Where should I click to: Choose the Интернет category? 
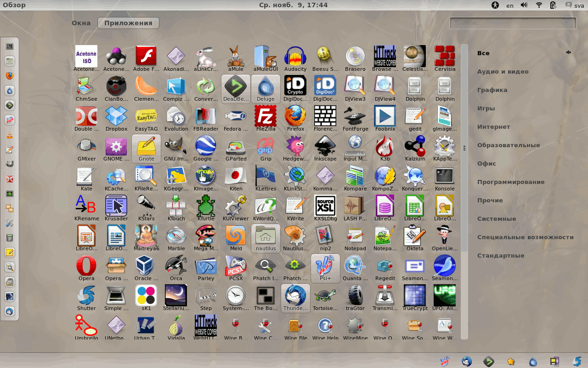(x=493, y=126)
